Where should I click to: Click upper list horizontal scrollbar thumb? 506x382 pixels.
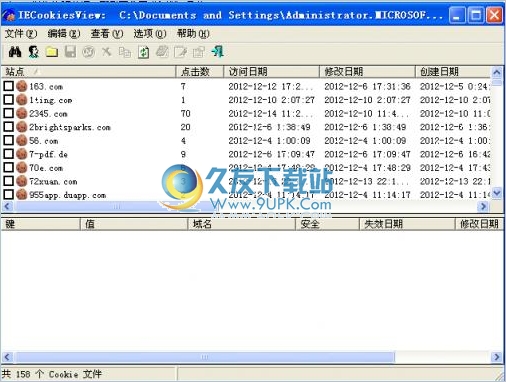[x=116, y=207]
